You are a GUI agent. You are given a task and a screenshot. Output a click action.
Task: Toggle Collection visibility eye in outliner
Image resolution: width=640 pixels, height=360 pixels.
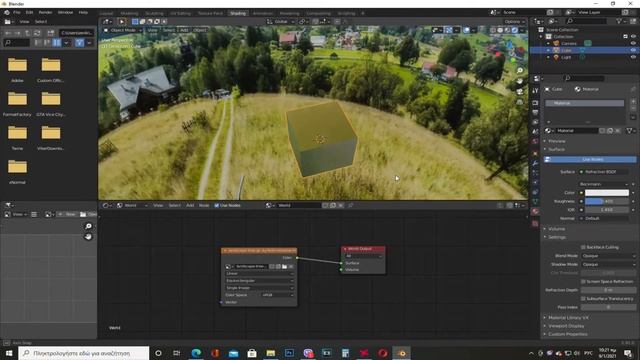[x=633, y=36]
